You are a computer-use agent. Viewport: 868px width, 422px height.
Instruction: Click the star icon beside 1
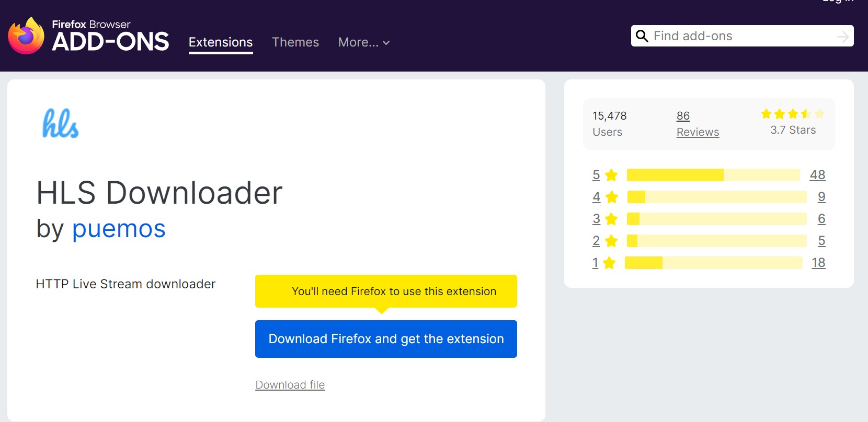coord(609,263)
